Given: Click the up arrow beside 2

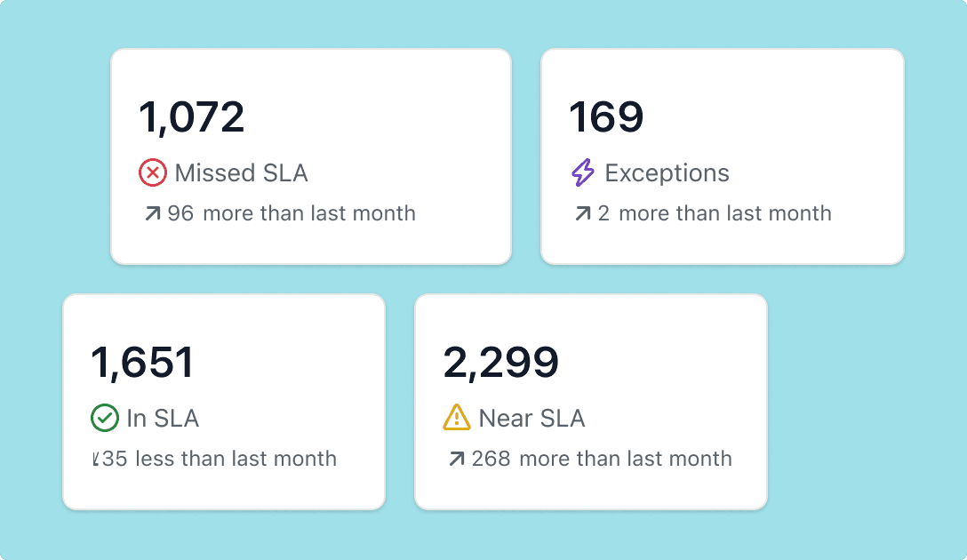Looking at the screenshot, I should click(x=583, y=213).
